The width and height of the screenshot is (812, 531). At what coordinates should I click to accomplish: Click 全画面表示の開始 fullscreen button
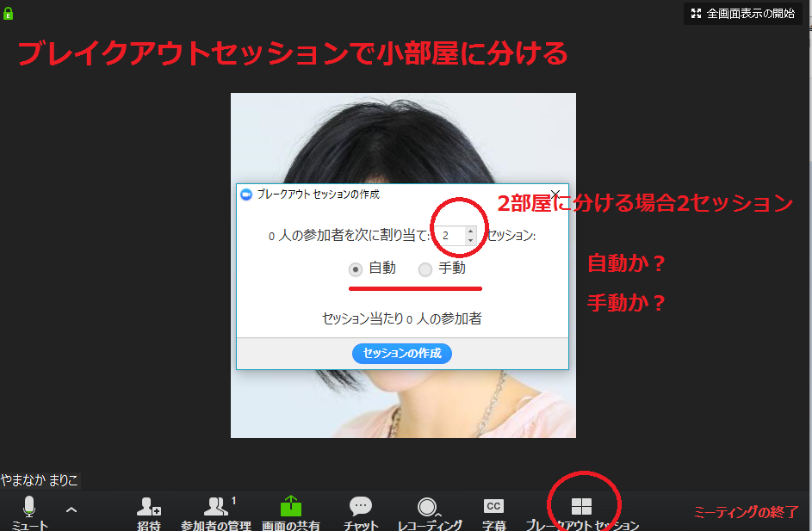tap(743, 14)
